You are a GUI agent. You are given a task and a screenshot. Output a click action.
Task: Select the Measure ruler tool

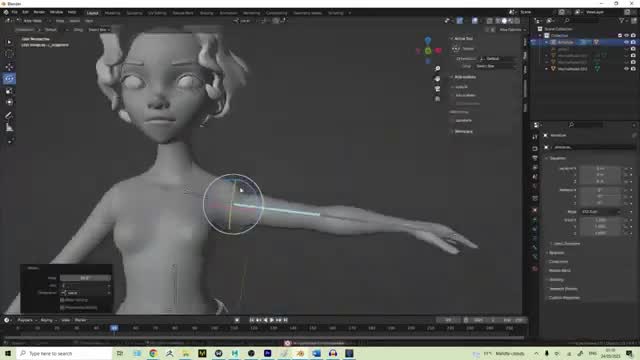[9, 128]
